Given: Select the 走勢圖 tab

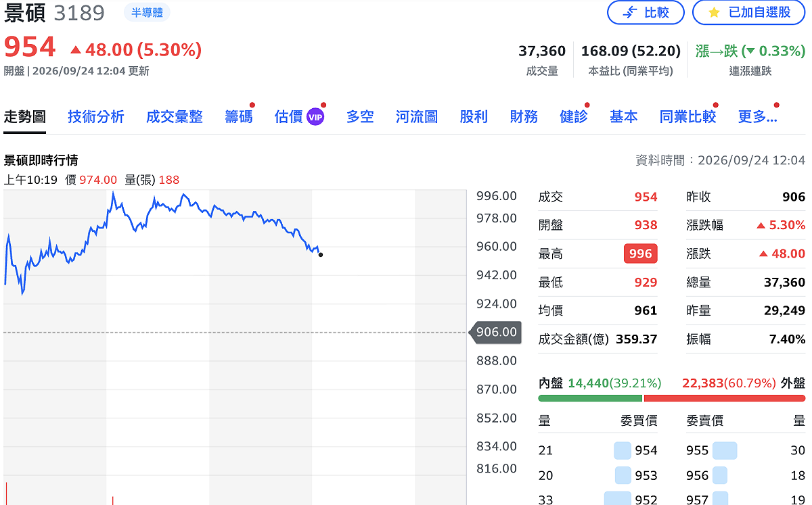Looking at the screenshot, I should click(25, 117).
